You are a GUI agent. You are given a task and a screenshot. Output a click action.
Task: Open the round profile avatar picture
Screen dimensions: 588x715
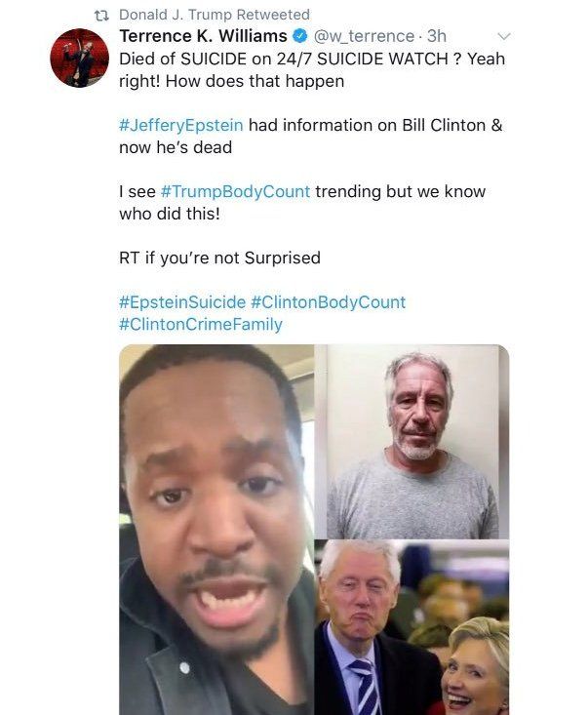point(80,58)
